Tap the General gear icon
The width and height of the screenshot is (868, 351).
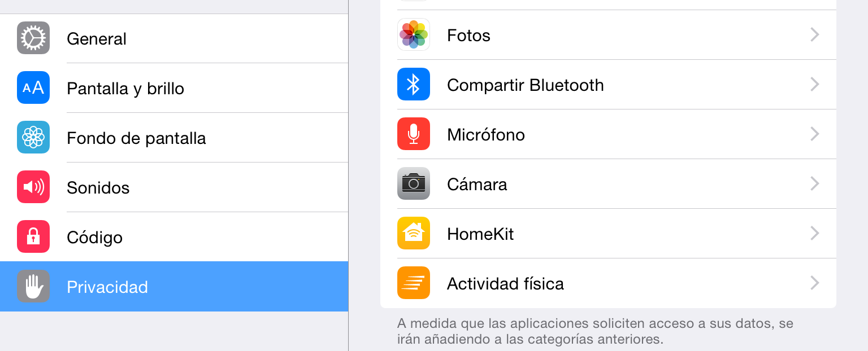tap(33, 38)
